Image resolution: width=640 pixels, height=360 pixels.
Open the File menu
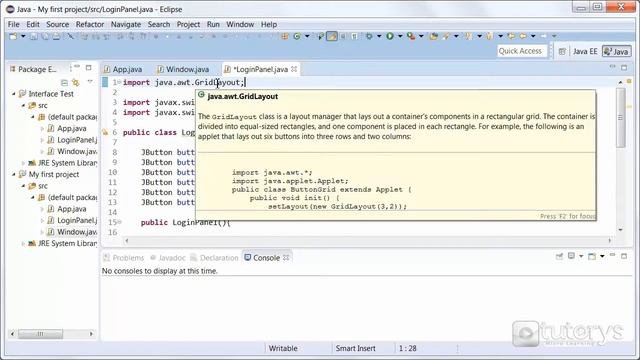pos(13,24)
